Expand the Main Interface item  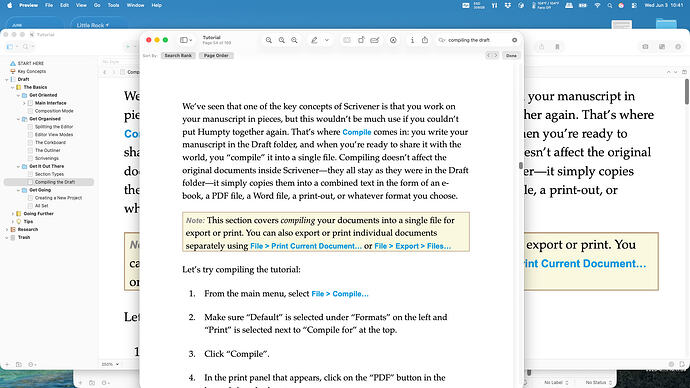tap(24, 103)
